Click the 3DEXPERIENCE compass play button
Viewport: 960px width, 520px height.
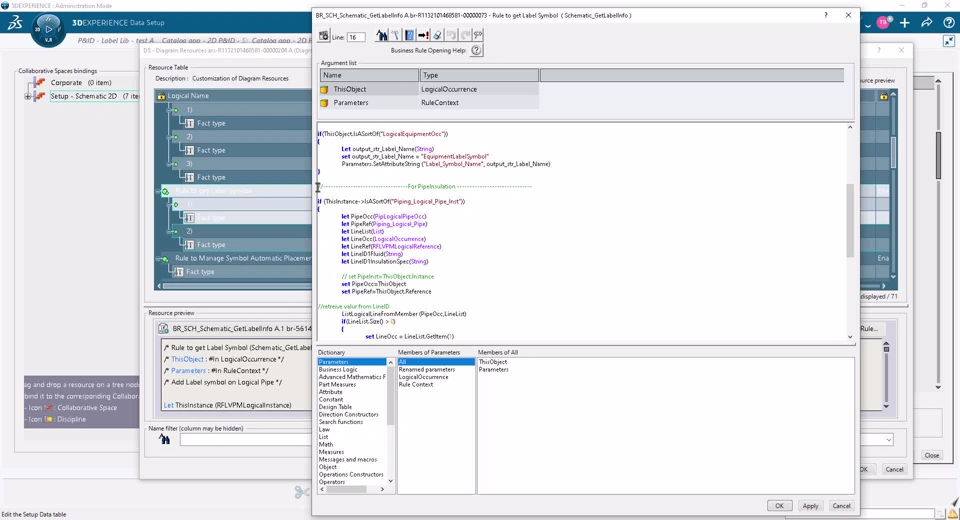48,29
